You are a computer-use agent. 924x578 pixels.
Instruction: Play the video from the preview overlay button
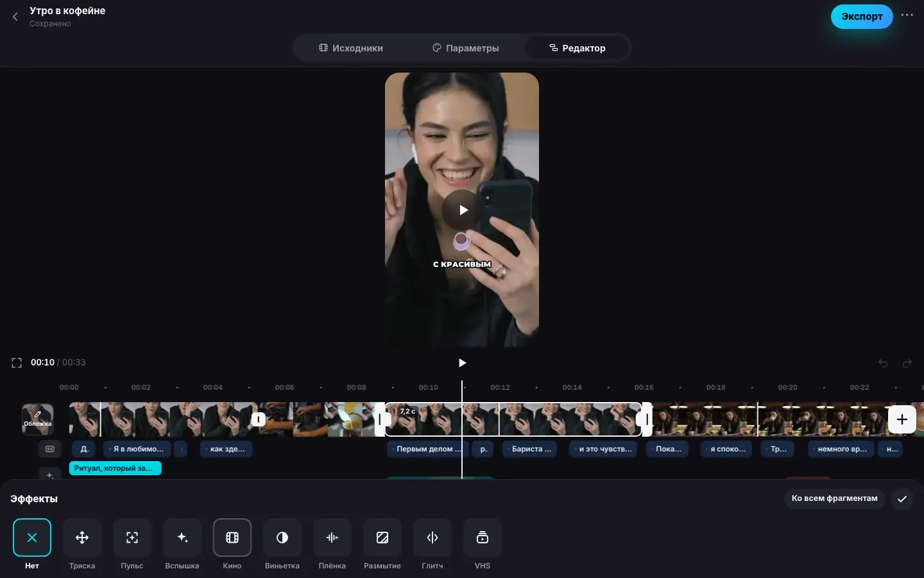coord(462,210)
